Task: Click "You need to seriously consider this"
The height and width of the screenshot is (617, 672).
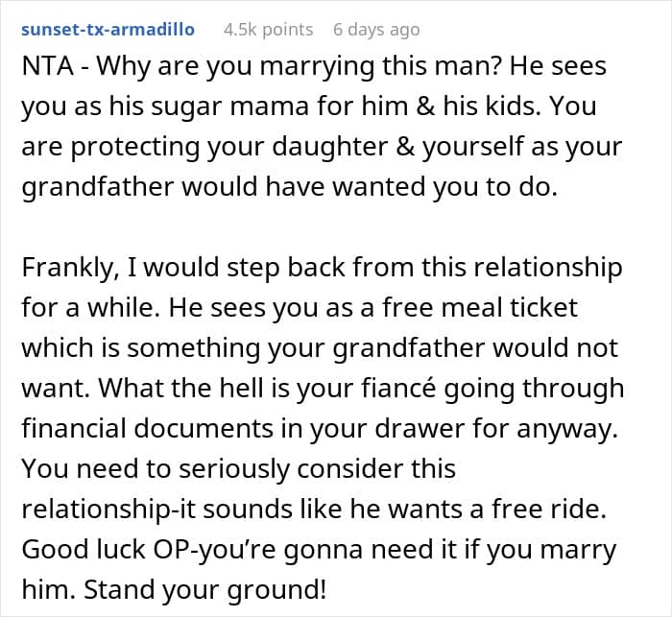Action: point(238,469)
